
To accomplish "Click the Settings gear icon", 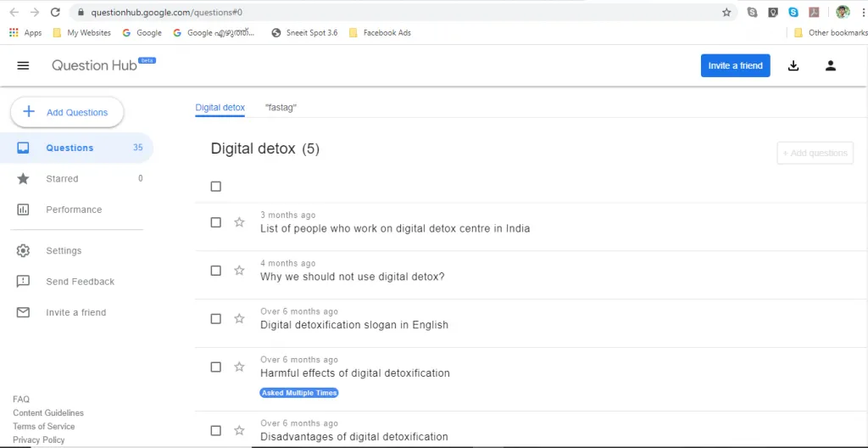I will tap(23, 250).
